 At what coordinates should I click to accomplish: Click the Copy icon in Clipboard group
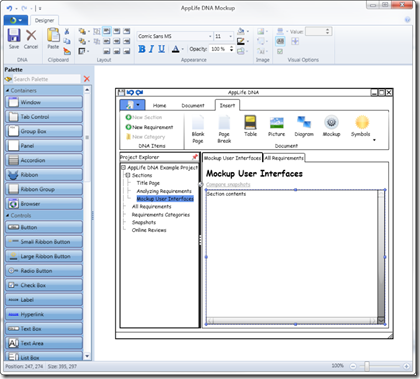point(67,41)
